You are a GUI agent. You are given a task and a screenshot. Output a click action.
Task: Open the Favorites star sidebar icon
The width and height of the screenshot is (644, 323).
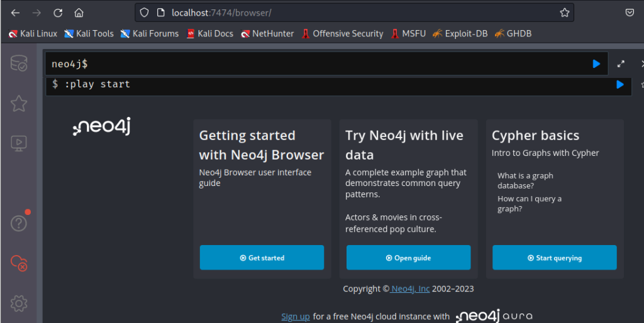(19, 104)
